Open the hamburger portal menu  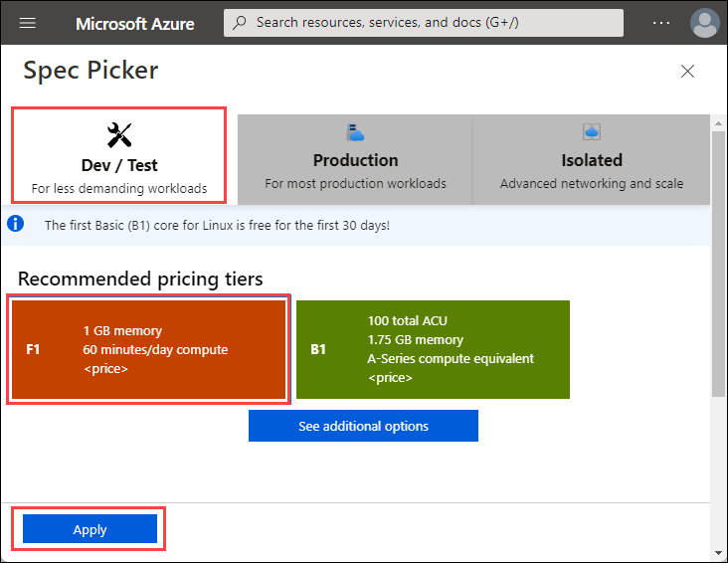click(28, 22)
